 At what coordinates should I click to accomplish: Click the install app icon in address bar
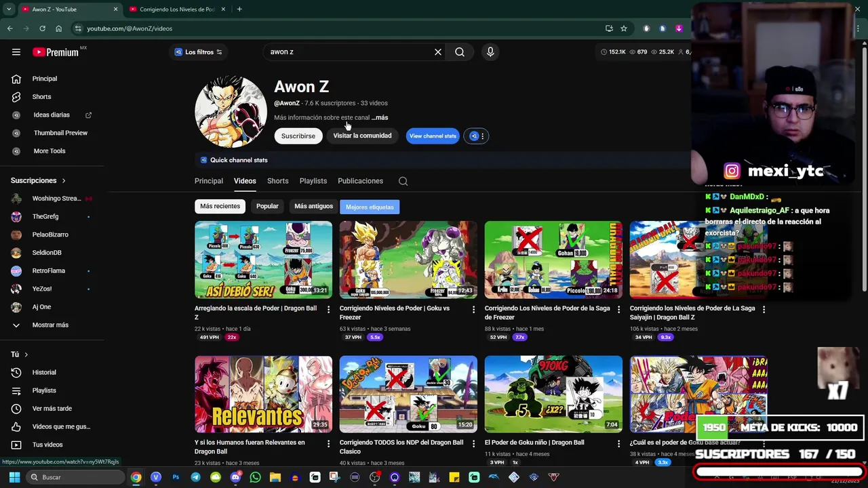click(609, 28)
